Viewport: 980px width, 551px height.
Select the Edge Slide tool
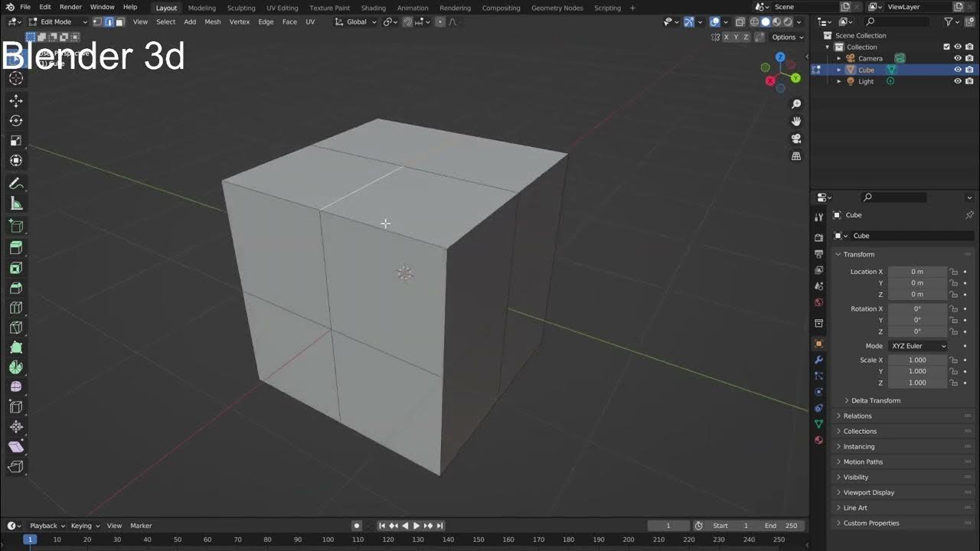click(16, 407)
